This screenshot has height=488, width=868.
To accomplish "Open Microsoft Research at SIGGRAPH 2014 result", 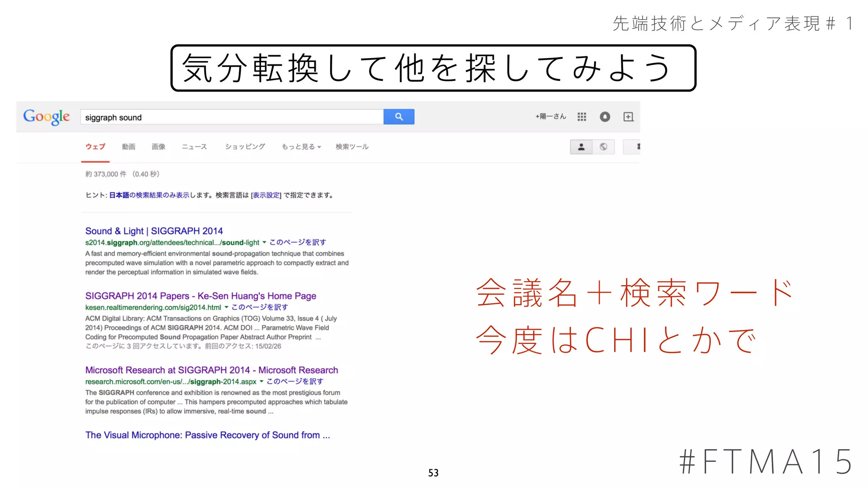I will coord(211,370).
